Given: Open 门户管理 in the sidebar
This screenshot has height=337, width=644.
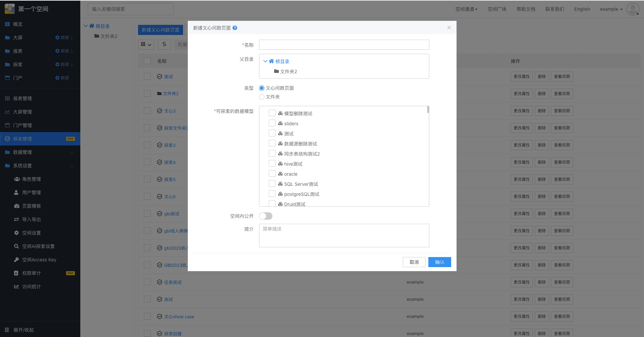Looking at the screenshot, I should click(23, 125).
